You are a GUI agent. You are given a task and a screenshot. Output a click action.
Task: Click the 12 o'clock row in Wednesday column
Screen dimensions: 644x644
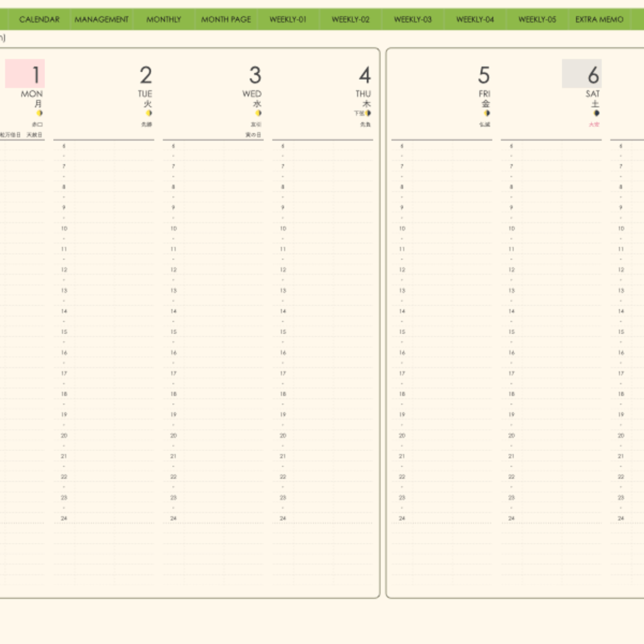point(213,269)
